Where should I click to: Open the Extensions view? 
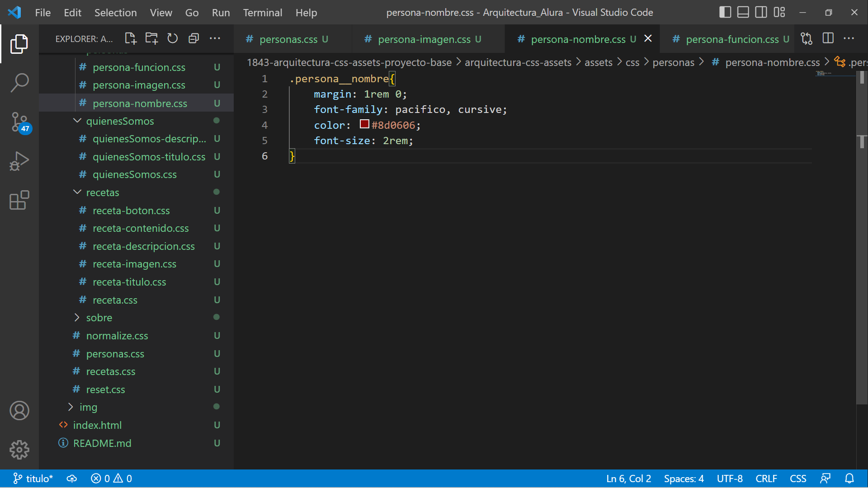point(19,200)
